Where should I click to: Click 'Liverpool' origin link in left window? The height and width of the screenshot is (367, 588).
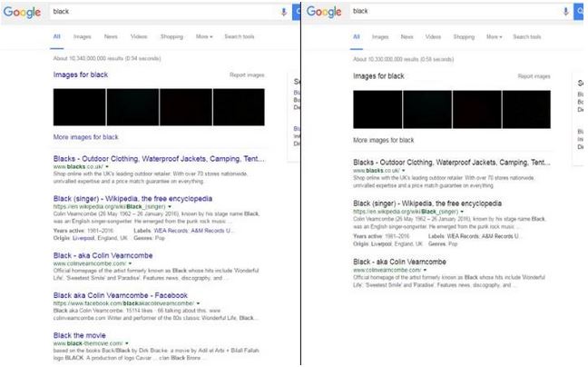pos(83,238)
